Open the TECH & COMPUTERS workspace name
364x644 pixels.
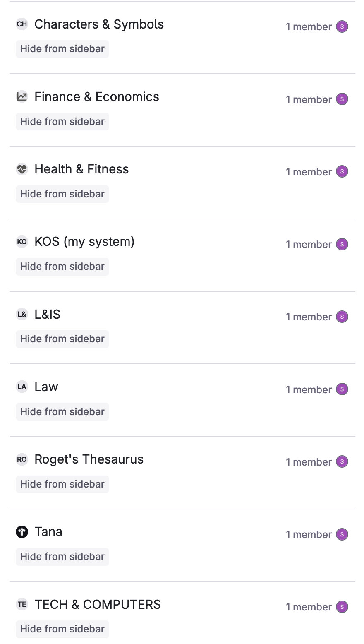[98, 605]
